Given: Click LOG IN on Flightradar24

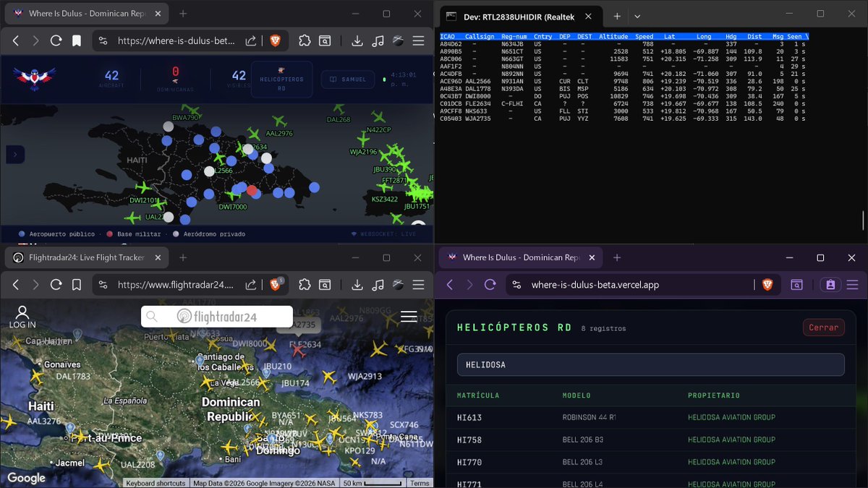Looking at the screenshot, I should [x=22, y=317].
